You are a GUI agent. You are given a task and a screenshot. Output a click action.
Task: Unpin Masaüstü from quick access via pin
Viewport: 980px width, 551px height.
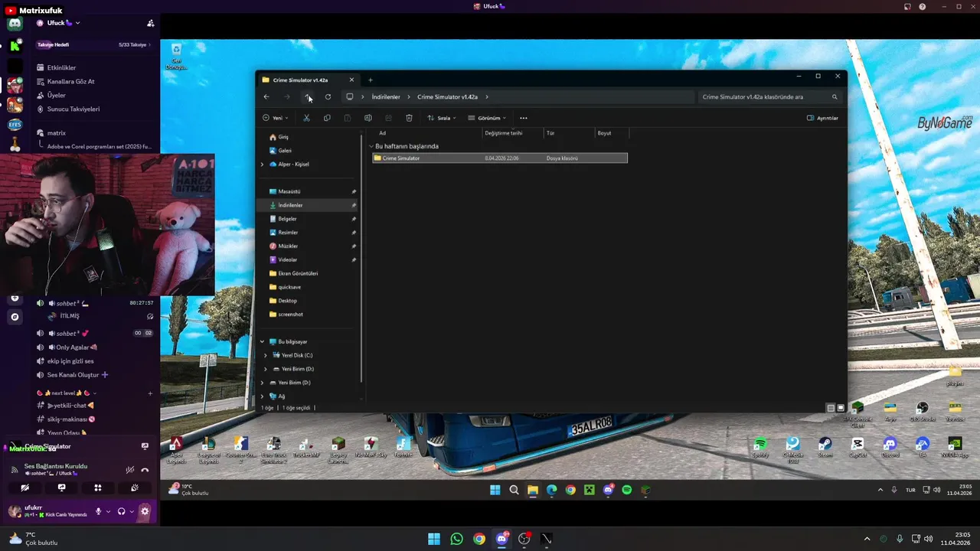(x=354, y=191)
